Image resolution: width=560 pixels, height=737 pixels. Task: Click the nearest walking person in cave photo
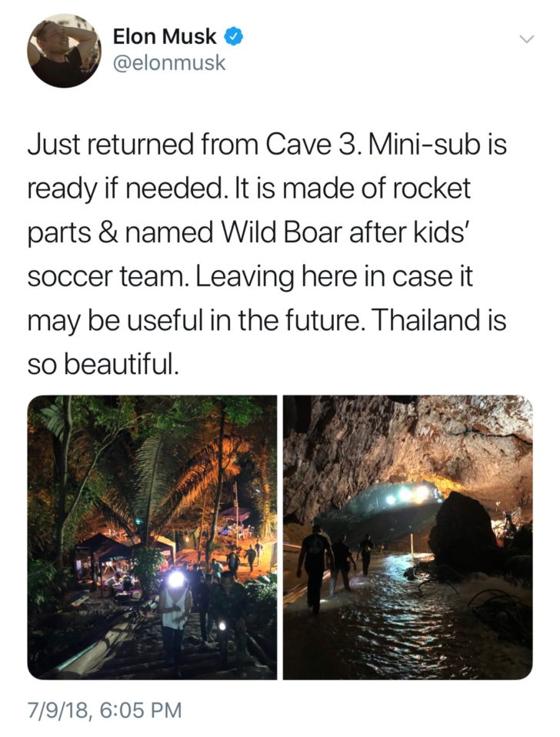315,567
